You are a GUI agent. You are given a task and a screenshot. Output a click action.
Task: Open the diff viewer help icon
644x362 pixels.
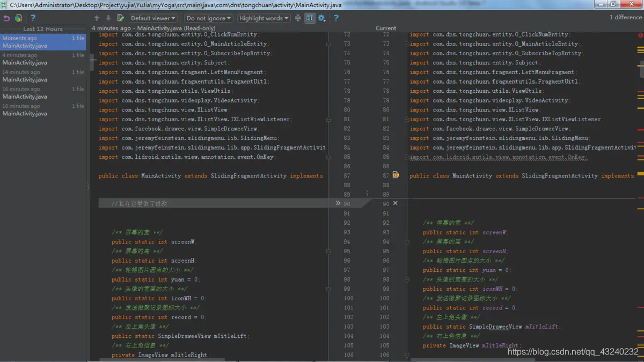pyautogui.click(x=336, y=18)
